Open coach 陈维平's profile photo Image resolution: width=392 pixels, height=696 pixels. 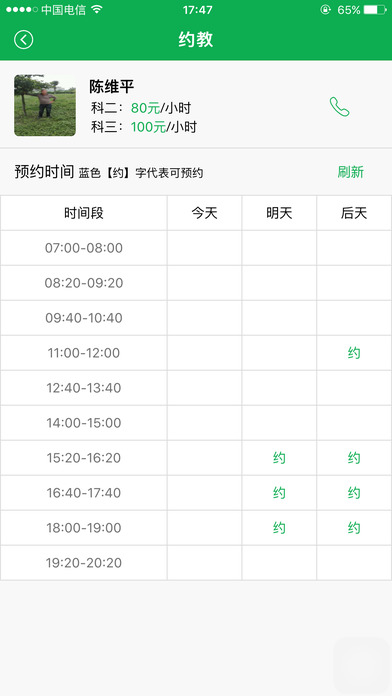click(45, 105)
